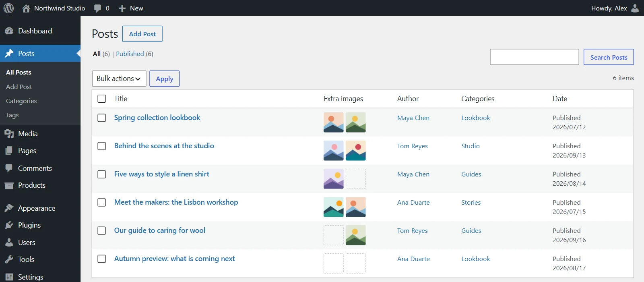Click Lookbook category in the Autumn preview row
The image size is (644, 282).
476,259
